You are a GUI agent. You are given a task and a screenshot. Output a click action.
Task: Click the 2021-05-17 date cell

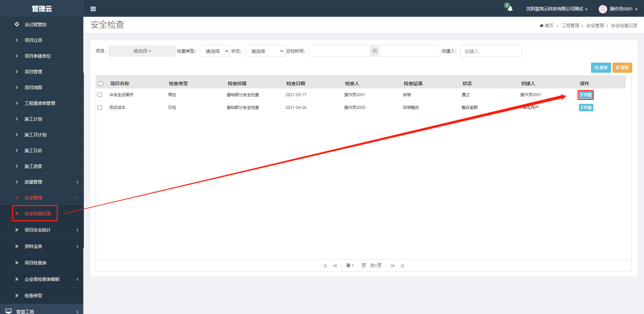(x=296, y=95)
